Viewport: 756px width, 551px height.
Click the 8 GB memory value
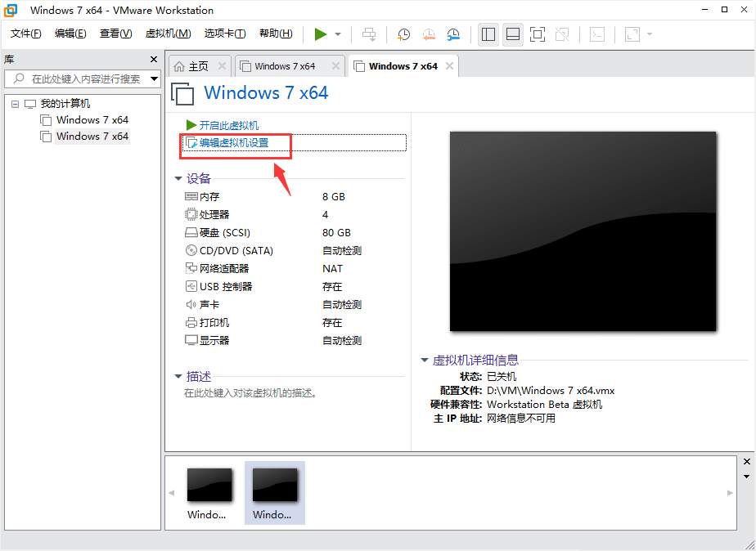click(x=334, y=196)
